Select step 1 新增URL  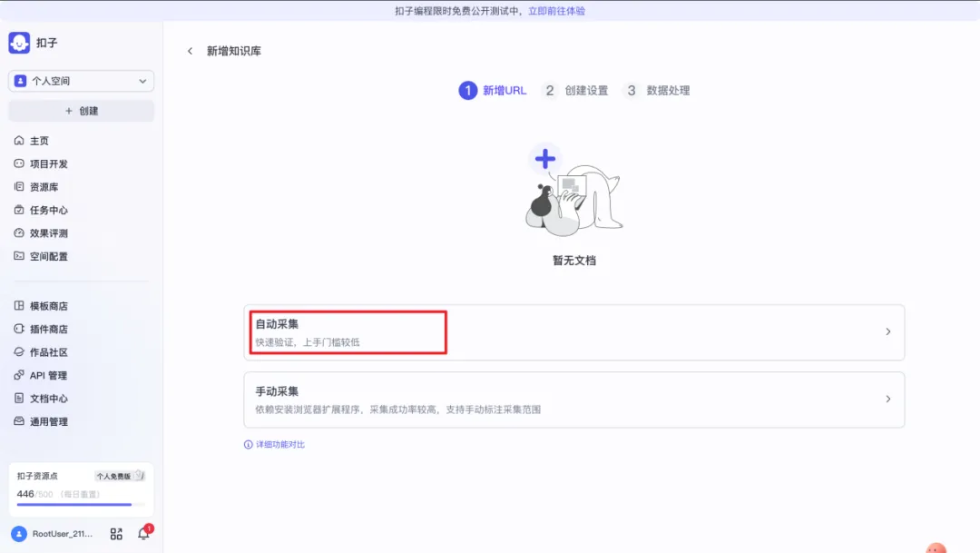point(493,90)
